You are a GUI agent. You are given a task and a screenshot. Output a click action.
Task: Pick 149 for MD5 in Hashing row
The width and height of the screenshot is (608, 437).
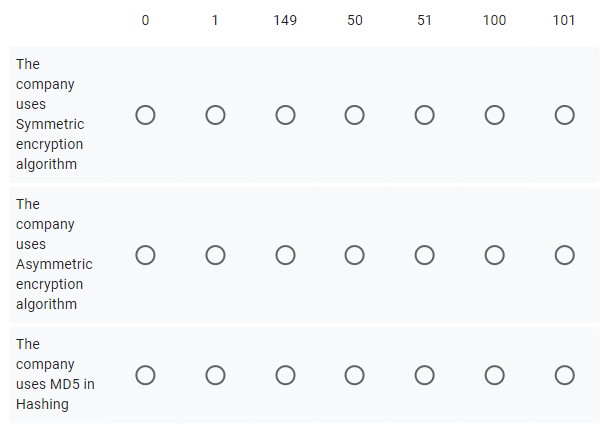pos(285,375)
